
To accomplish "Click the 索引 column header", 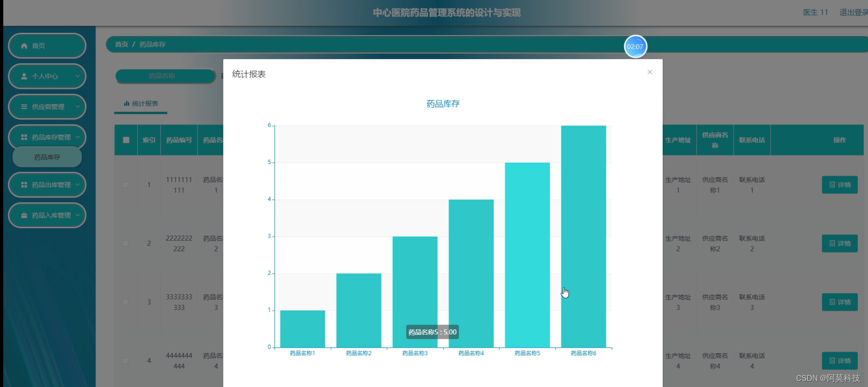I will (x=149, y=140).
